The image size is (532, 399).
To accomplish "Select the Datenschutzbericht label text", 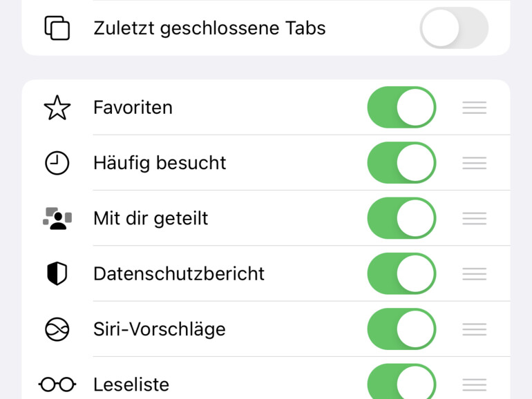I will (x=179, y=273).
